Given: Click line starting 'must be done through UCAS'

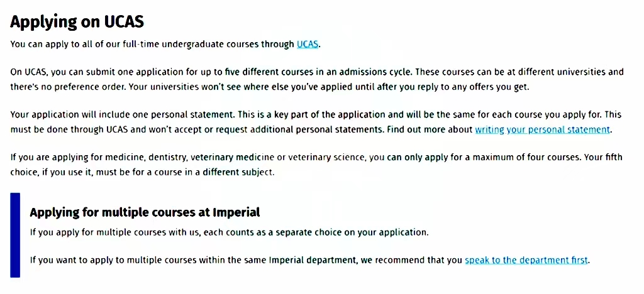Looking at the screenshot, I should click(x=311, y=130).
